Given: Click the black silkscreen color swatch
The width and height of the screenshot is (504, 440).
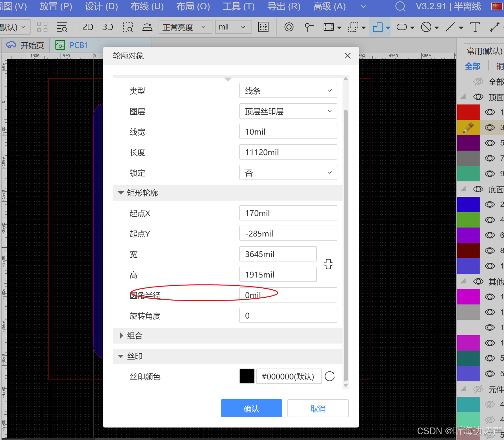Looking at the screenshot, I should [247, 376].
